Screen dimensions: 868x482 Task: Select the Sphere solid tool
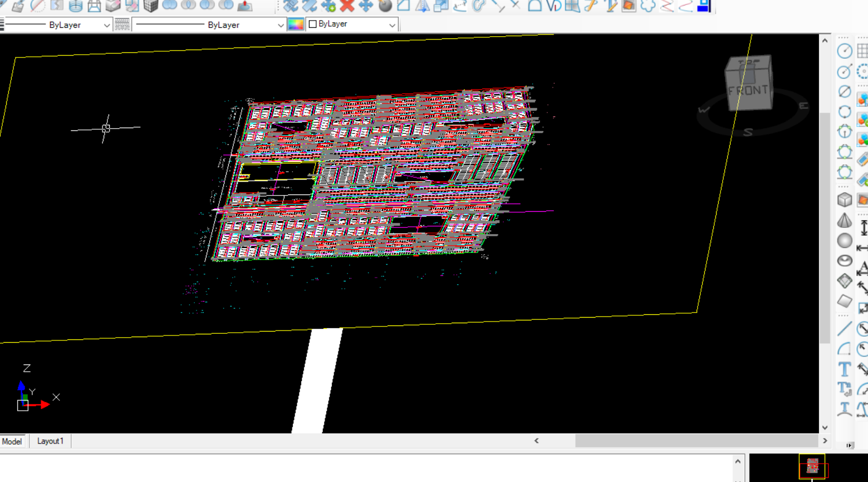(x=845, y=241)
